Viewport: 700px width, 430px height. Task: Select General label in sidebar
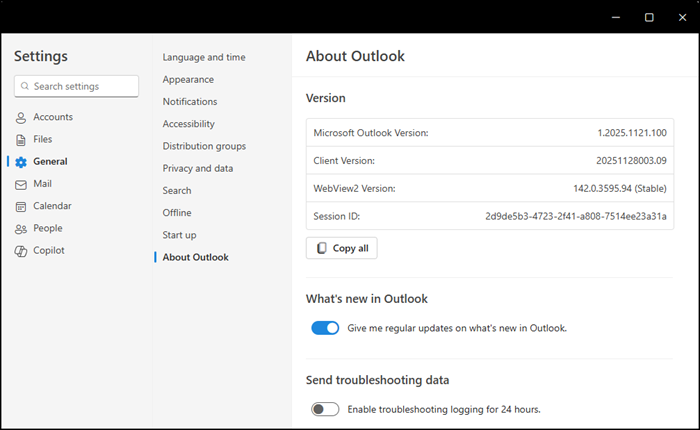click(x=50, y=162)
